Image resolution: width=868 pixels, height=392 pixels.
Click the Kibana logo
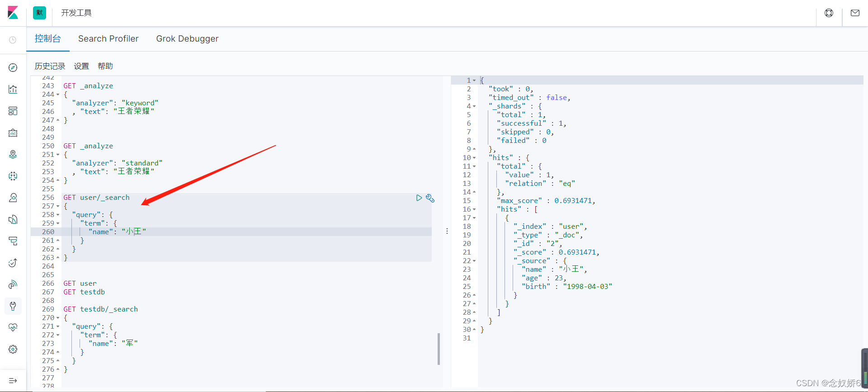(x=13, y=13)
